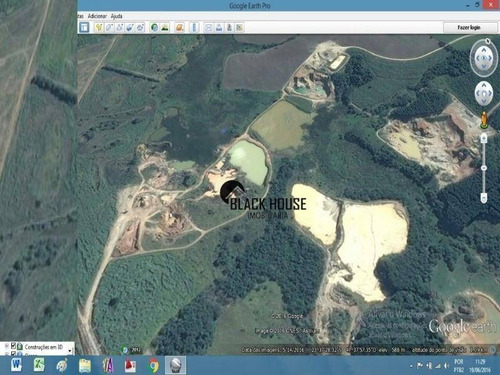Viewport: 500px width, 375px height.
Task: Select the add polygon tool
Action: click(x=109, y=27)
